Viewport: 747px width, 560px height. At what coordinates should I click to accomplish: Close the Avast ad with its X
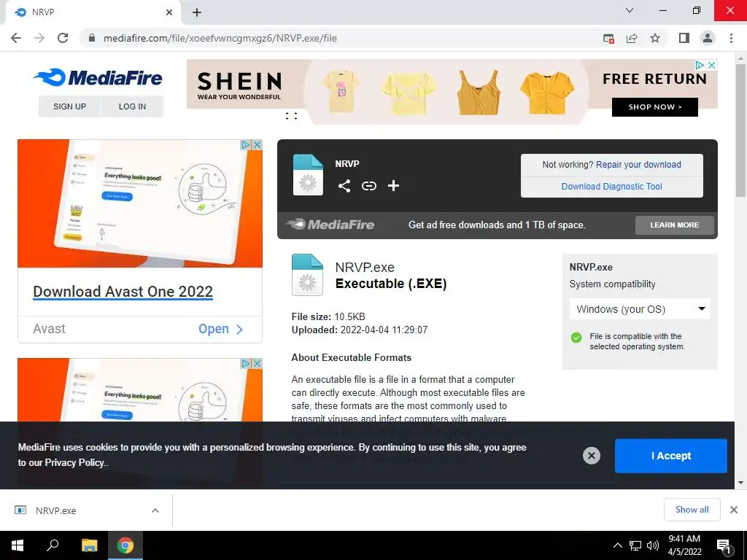pos(257,145)
